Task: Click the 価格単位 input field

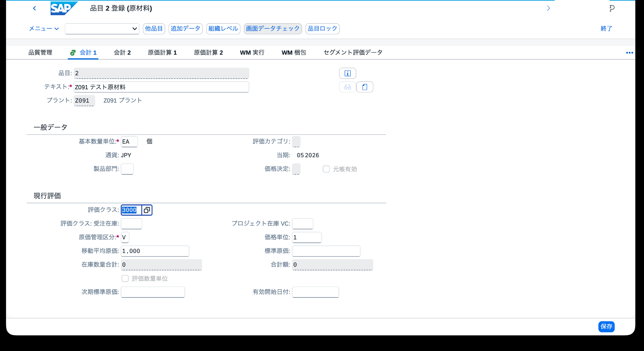Action: (307, 237)
